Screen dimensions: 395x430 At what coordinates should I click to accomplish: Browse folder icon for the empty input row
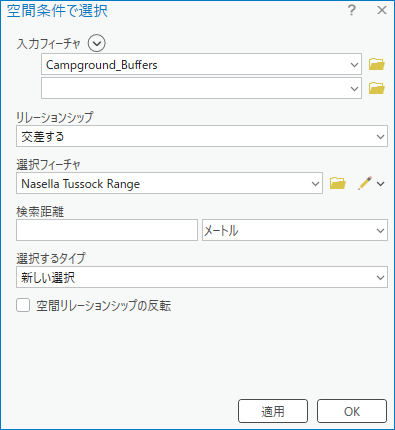coord(377,88)
